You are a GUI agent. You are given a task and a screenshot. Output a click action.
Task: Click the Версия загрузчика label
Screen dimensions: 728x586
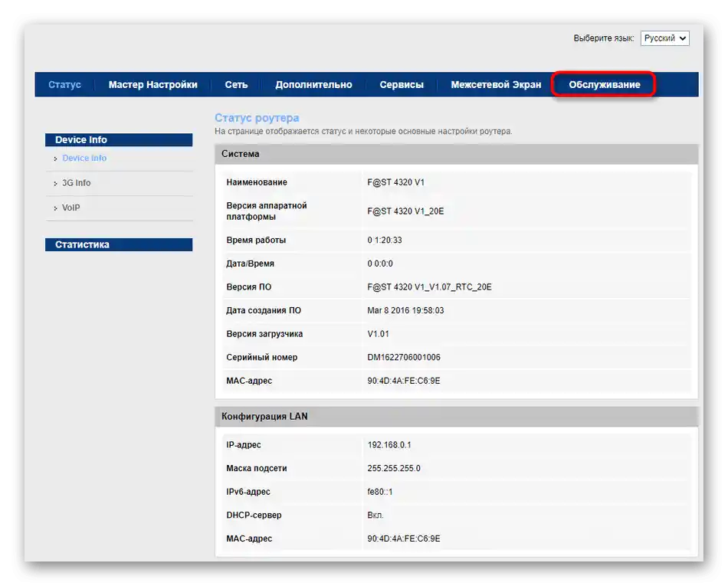pyautogui.click(x=264, y=334)
